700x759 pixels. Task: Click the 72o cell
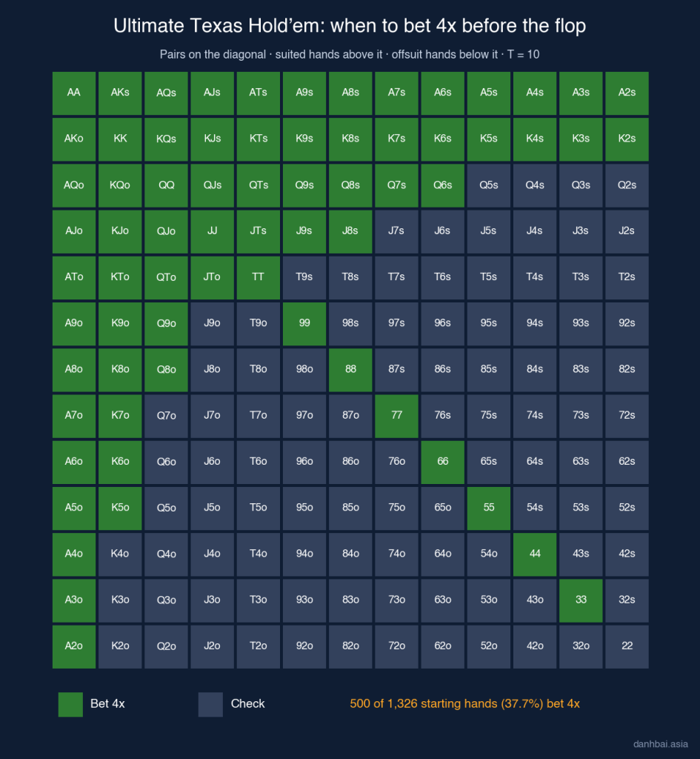coord(397,646)
